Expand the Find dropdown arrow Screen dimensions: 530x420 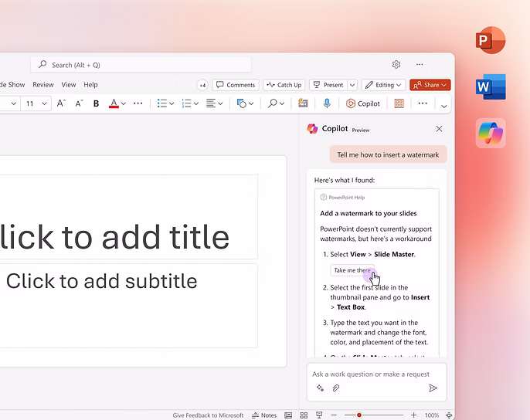point(282,103)
